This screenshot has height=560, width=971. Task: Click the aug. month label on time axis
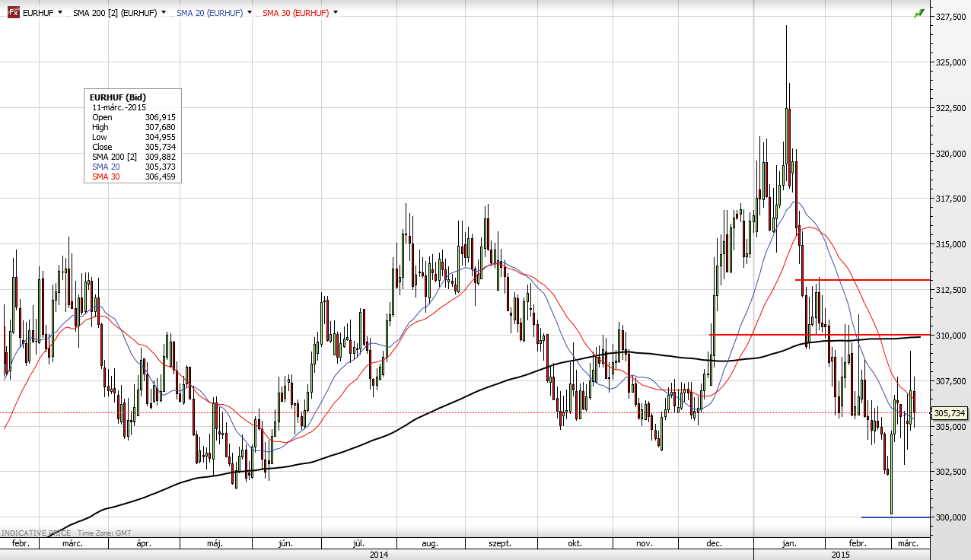[x=430, y=544]
